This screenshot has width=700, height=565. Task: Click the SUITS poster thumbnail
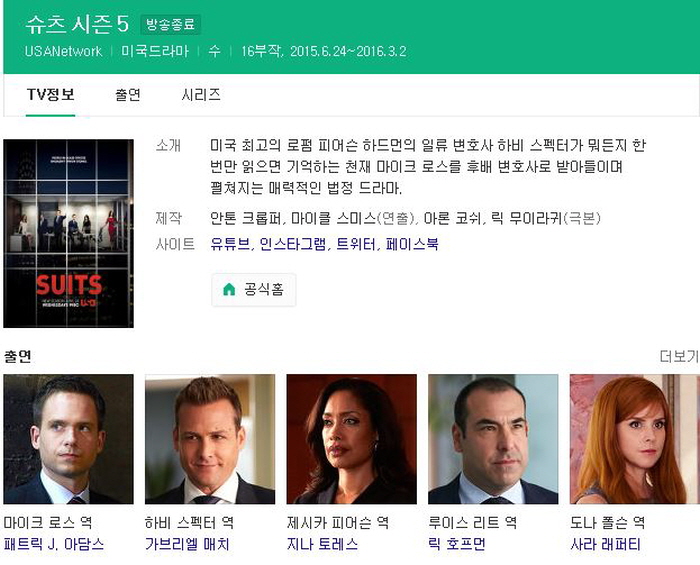(x=68, y=233)
